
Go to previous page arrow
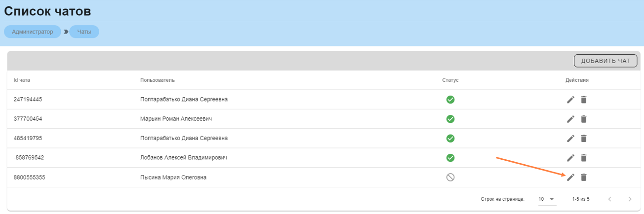610,199
